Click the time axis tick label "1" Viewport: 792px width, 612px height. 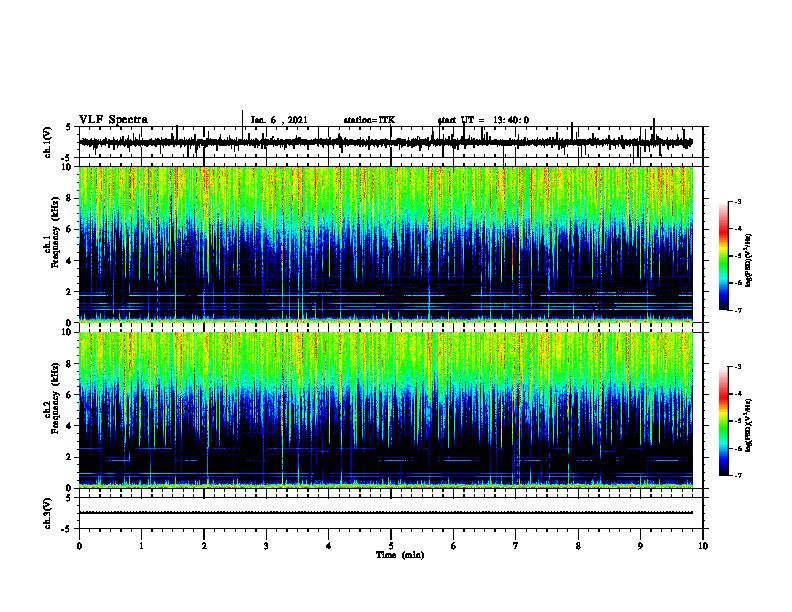[x=141, y=546]
